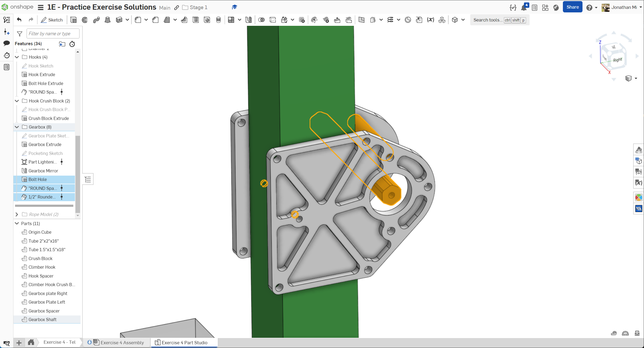Collapse the Hooks folder

coord(17,57)
